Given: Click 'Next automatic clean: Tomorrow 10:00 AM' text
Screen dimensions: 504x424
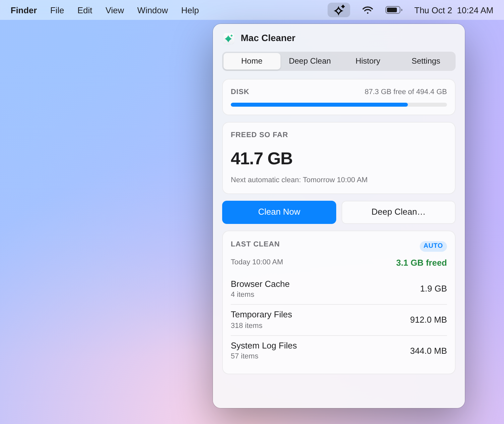Looking at the screenshot, I should pyautogui.click(x=299, y=180).
